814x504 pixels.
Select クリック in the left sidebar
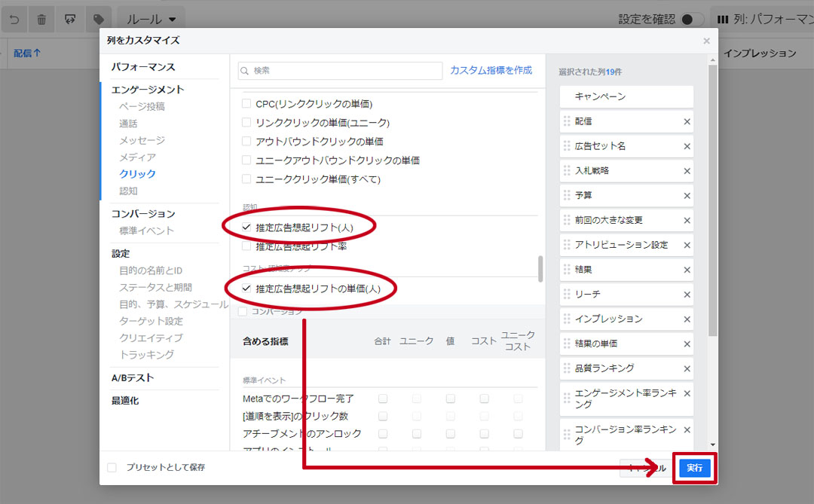[x=137, y=174]
